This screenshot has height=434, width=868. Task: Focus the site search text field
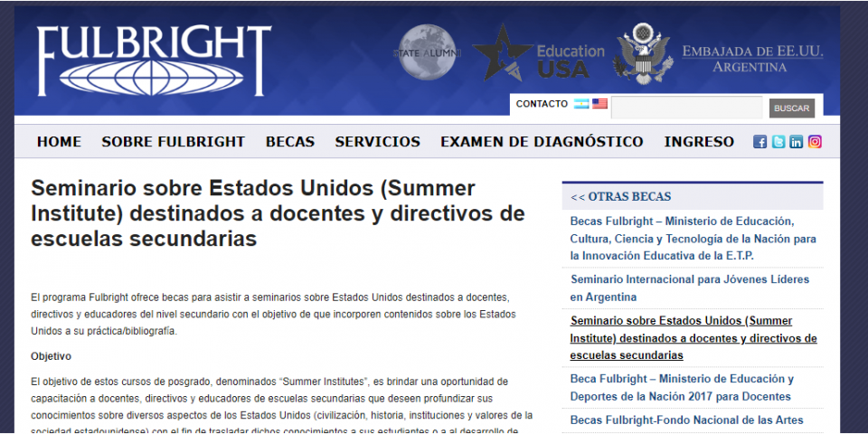686,108
